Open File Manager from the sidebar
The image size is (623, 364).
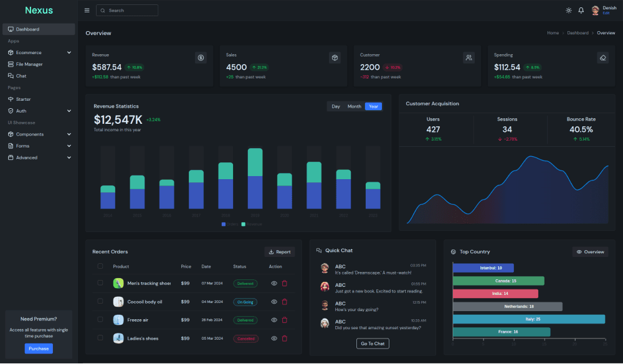(x=29, y=64)
